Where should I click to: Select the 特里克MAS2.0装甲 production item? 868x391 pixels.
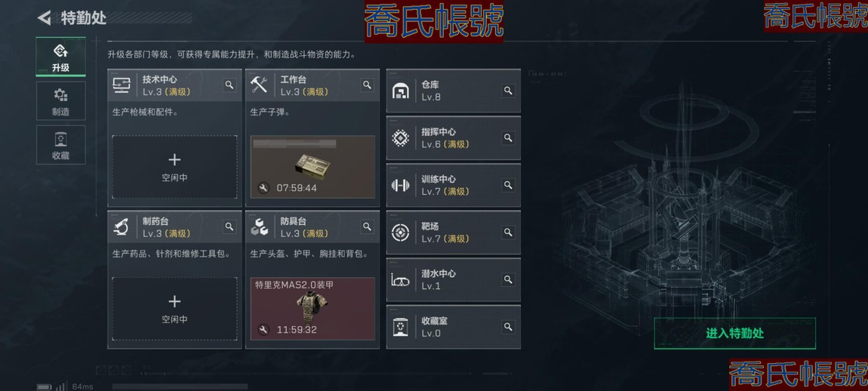click(312, 309)
